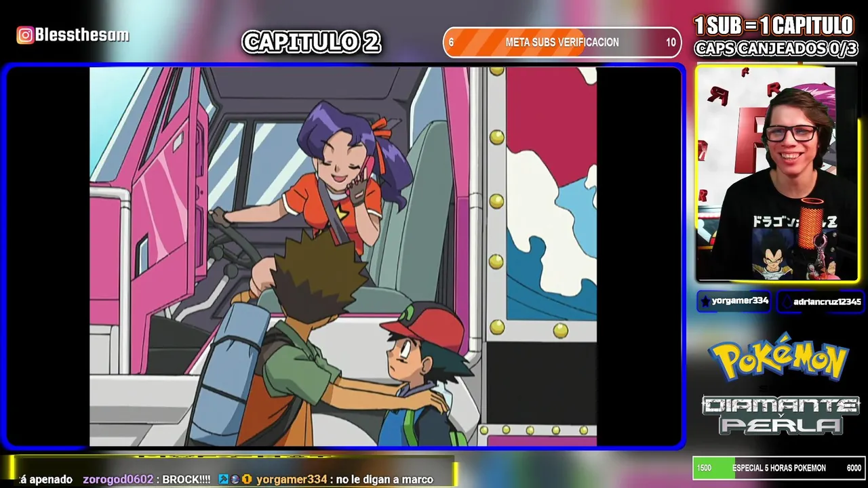Click the current subs count 6
Screen dimensions: 868x488
(452, 42)
